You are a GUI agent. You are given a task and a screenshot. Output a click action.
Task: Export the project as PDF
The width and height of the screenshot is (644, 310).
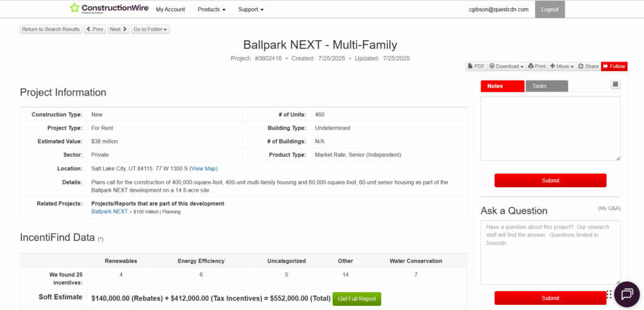click(x=476, y=66)
